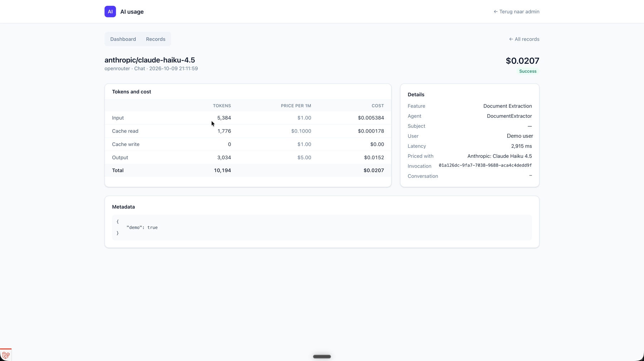Click the Invocation ID string
This screenshot has width=644, height=361.
tap(485, 165)
